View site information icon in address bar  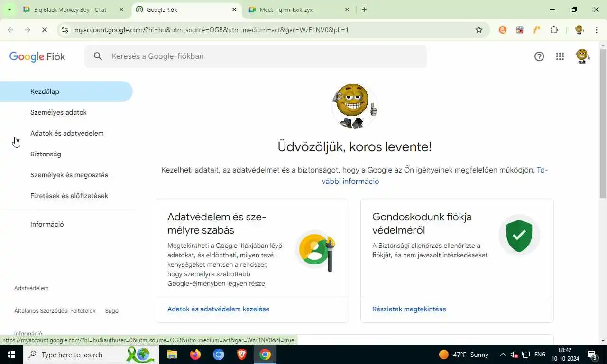point(65,30)
